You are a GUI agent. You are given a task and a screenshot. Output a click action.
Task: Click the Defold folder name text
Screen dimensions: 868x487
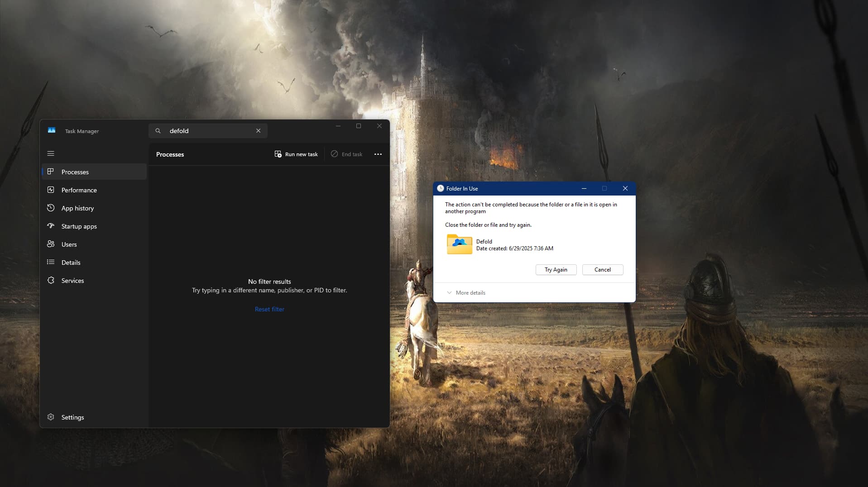point(484,242)
